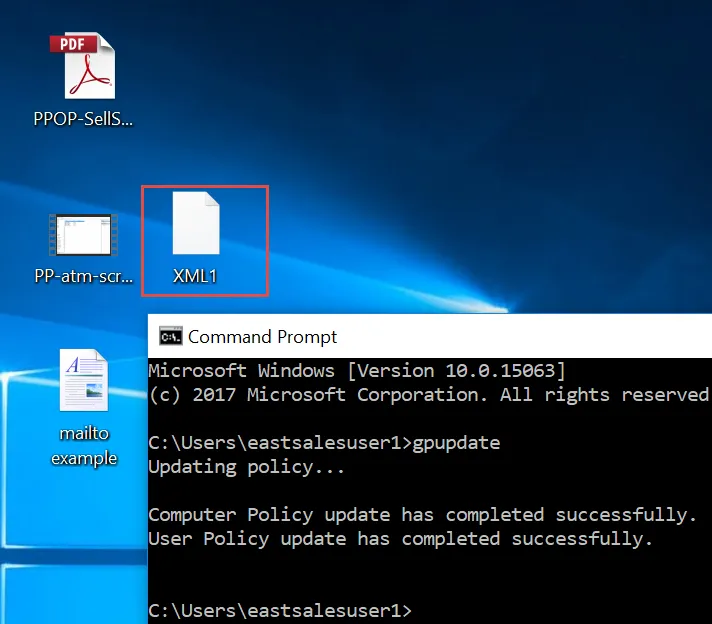The width and height of the screenshot is (712, 624).
Task: Click the Microsoft Windows version line
Action: (356, 370)
